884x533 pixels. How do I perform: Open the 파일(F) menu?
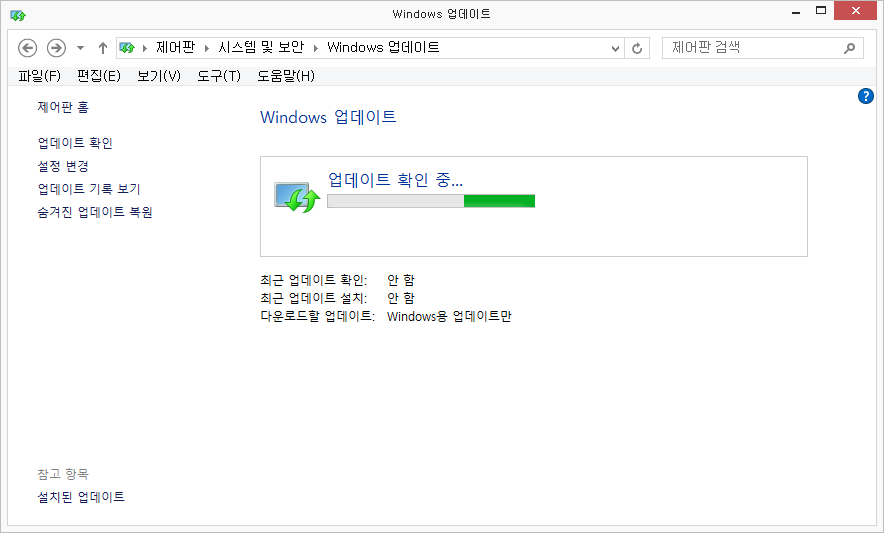39,76
